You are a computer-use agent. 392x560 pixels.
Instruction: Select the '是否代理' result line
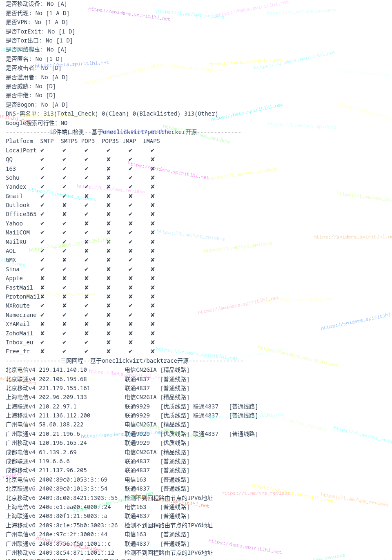[x=38, y=13]
